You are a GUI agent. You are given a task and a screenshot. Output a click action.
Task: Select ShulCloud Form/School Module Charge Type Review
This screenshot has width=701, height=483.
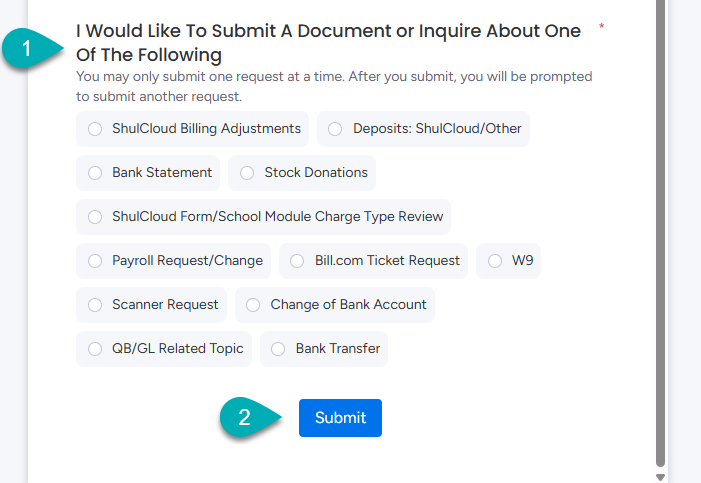click(95, 217)
